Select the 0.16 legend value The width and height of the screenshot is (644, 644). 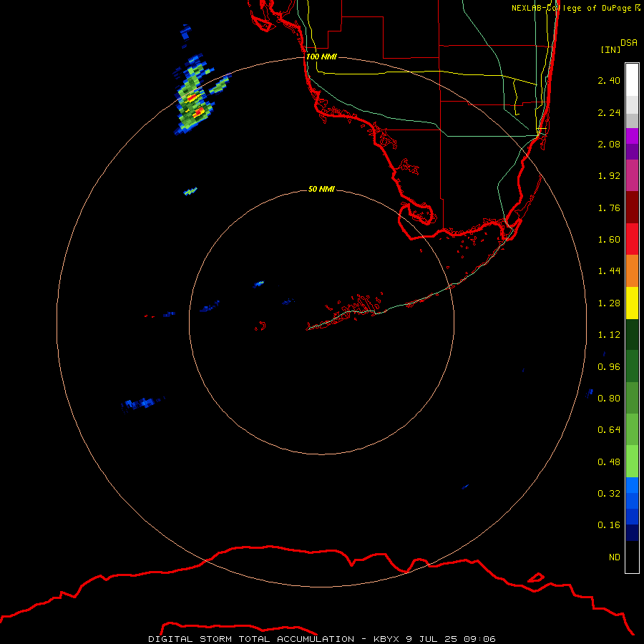click(609, 525)
